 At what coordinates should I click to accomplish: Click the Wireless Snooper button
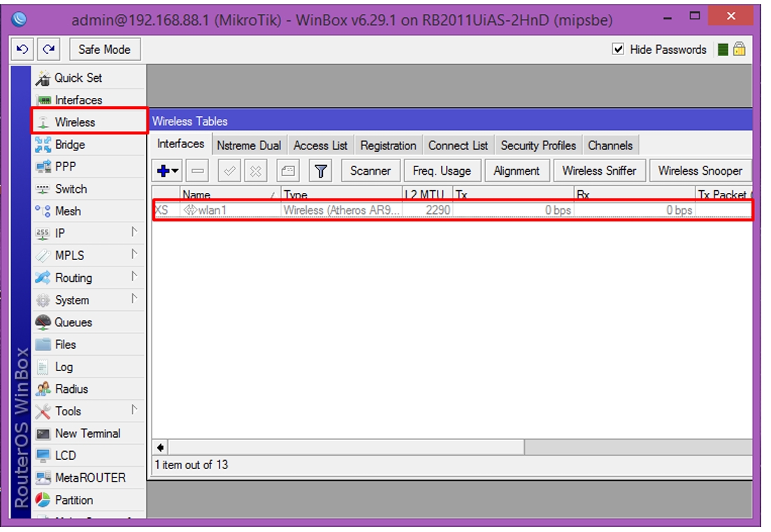click(x=700, y=171)
